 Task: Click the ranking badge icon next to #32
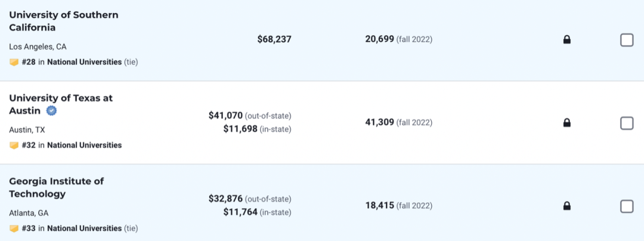tap(14, 145)
